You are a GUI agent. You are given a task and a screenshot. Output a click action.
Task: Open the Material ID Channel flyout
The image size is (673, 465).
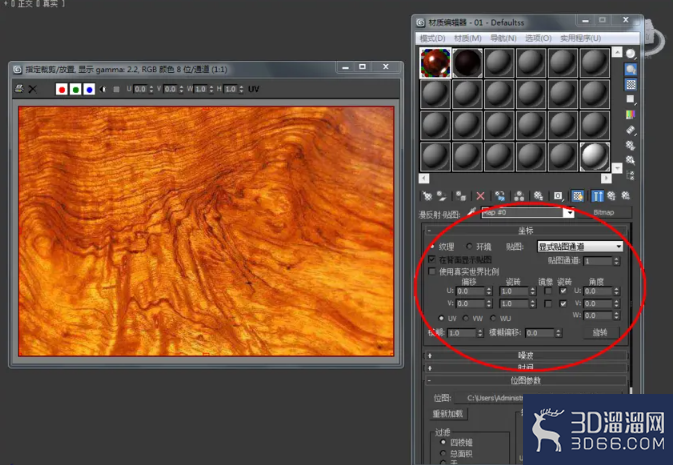(x=558, y=196)
